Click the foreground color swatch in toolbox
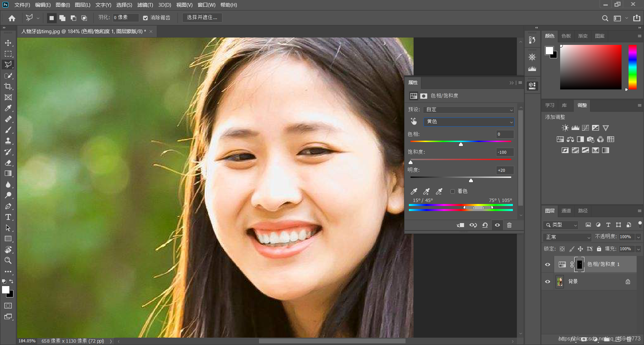Image resolution: width=644 pixels, height=345 pixels. click(6, 290)
